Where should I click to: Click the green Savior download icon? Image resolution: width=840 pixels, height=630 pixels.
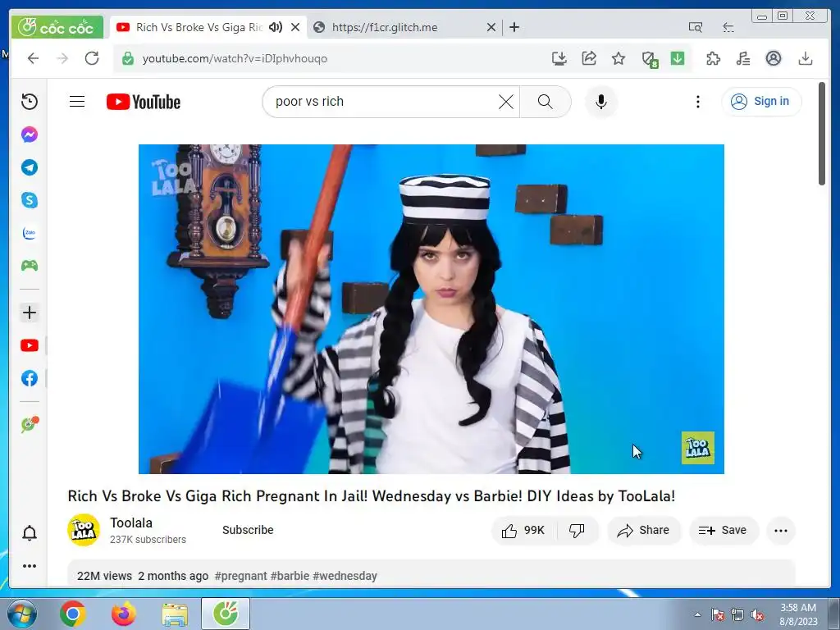[678, 58]
